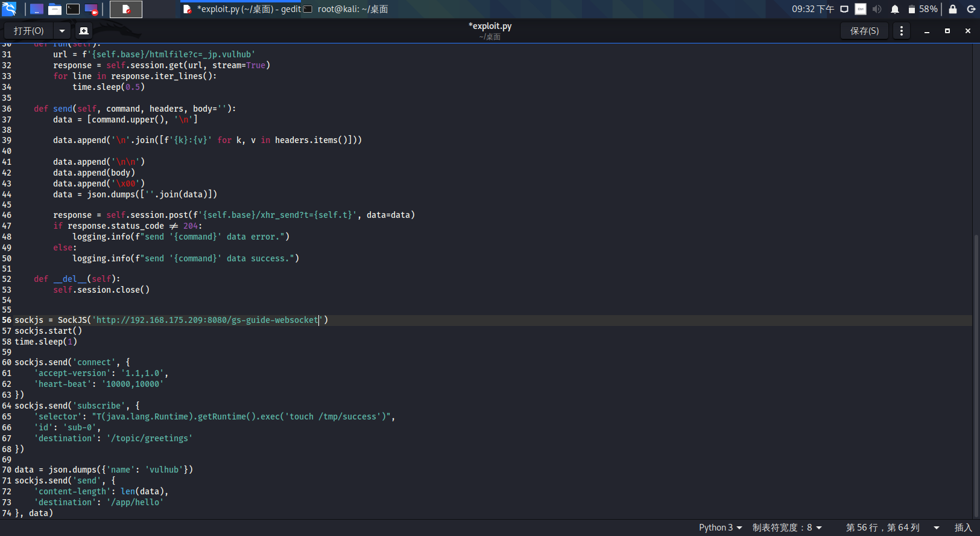Switch to exploit.py gedit taskbar window

pos(241,9)
